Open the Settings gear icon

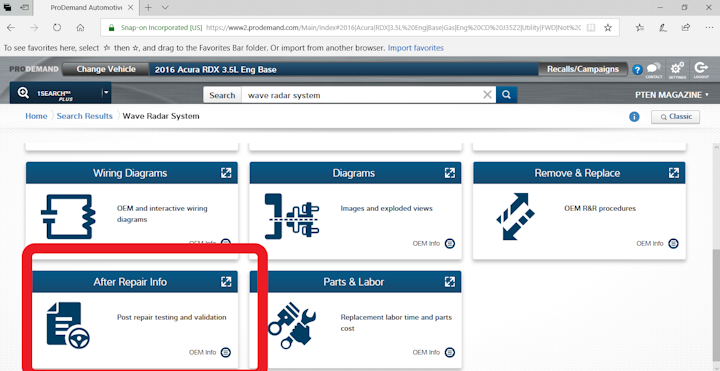point(677,70)
